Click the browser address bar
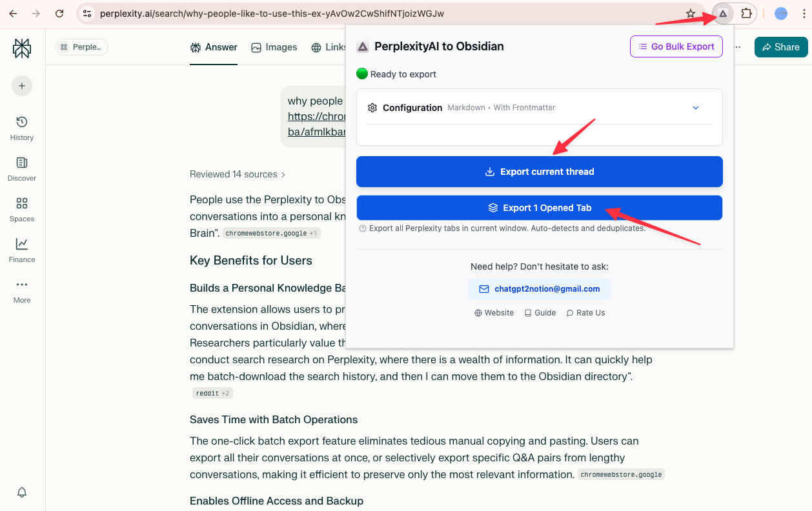Screen dimensions: 812x511 pyautogui.click(x=387, y=14)
